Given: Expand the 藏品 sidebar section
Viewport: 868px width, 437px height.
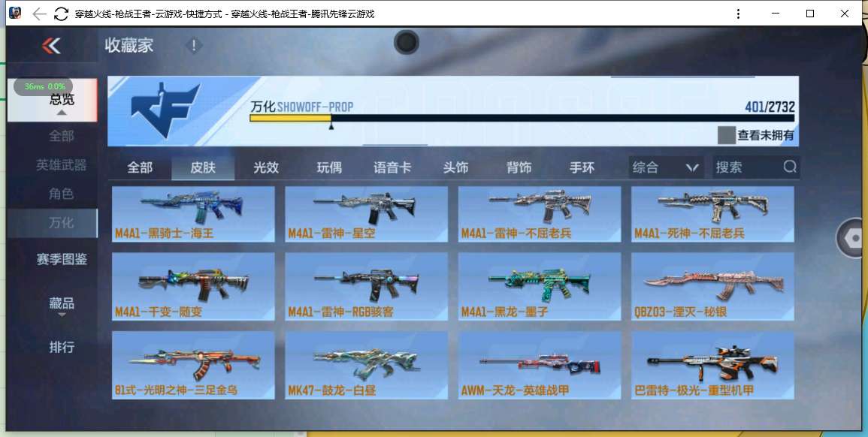Looking at the screenshot, I should pos(62,305).
